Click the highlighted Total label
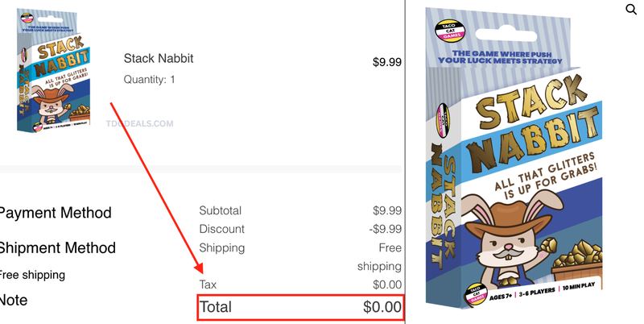This screenshot has height=324, width=644. 216,307
